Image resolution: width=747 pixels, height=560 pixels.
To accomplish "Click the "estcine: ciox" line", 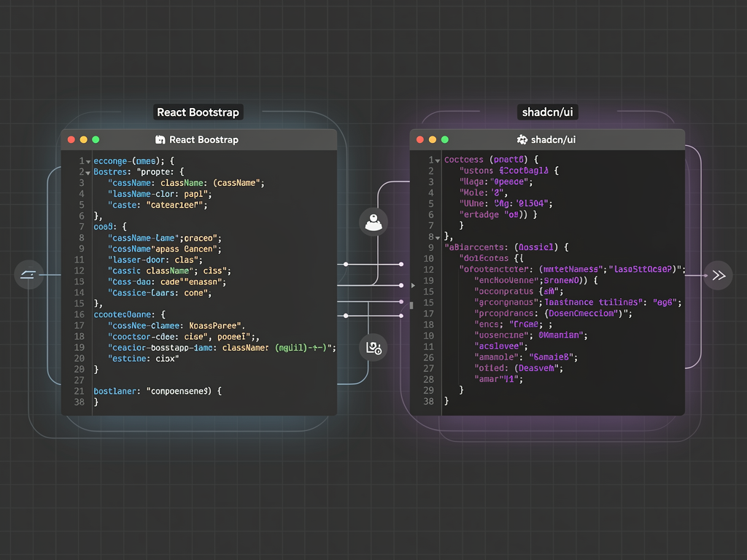I will coord(144,358).
